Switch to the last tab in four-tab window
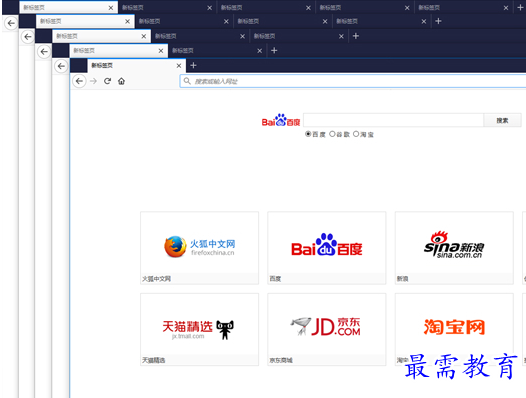 pyautogui.click(x=381, y=21)
